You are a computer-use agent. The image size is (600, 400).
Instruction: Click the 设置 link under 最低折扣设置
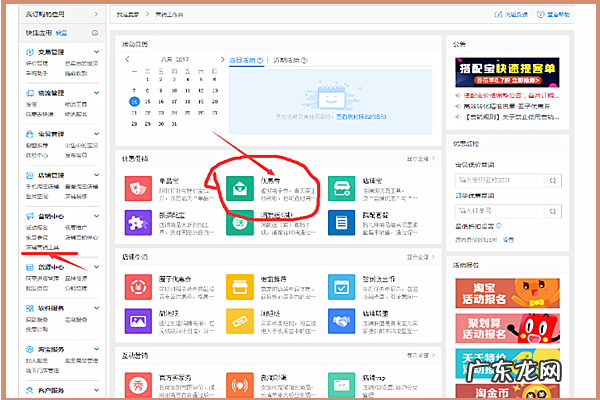pyautogui.click(x=508, y=240)
